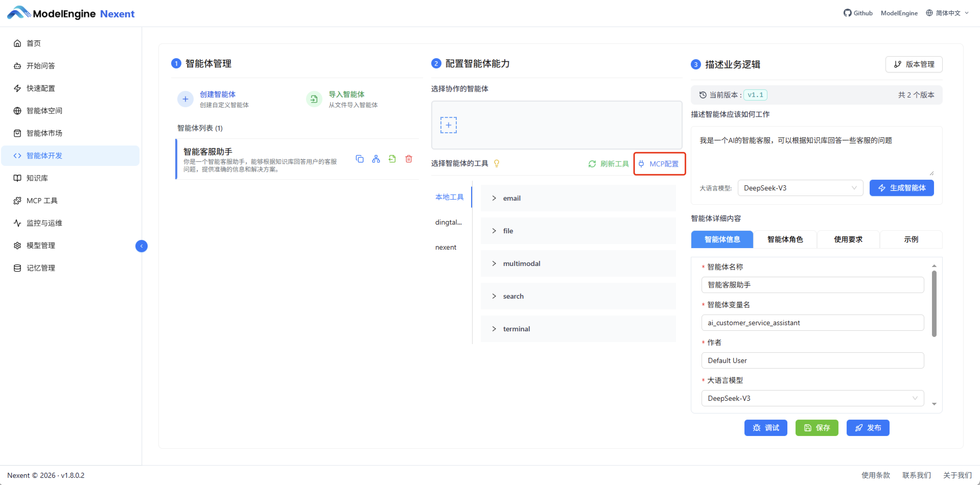This screenshot has width=980, height=485.
Task: Open MCP 工具 from the sidebar
Action: (x=42, y=200)
